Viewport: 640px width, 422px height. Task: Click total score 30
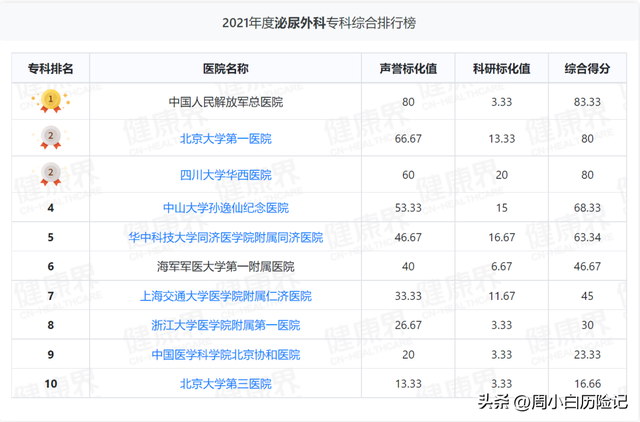click(x=587, y=325)
